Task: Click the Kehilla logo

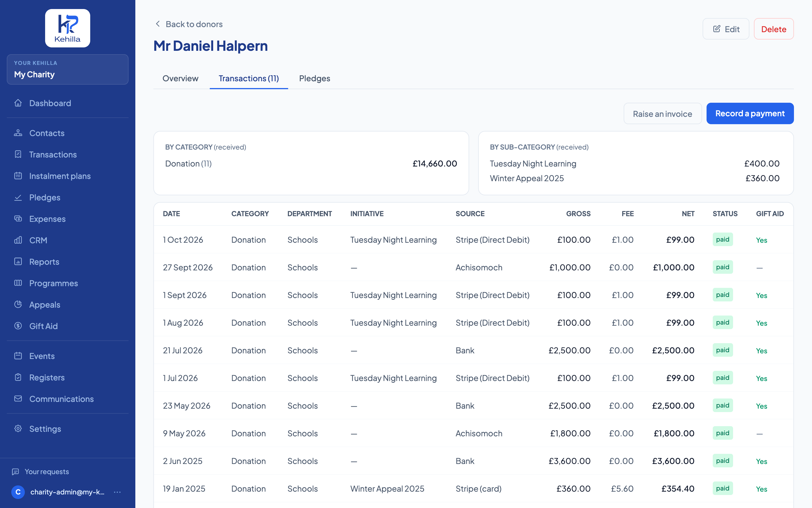Action: point(67,28)
